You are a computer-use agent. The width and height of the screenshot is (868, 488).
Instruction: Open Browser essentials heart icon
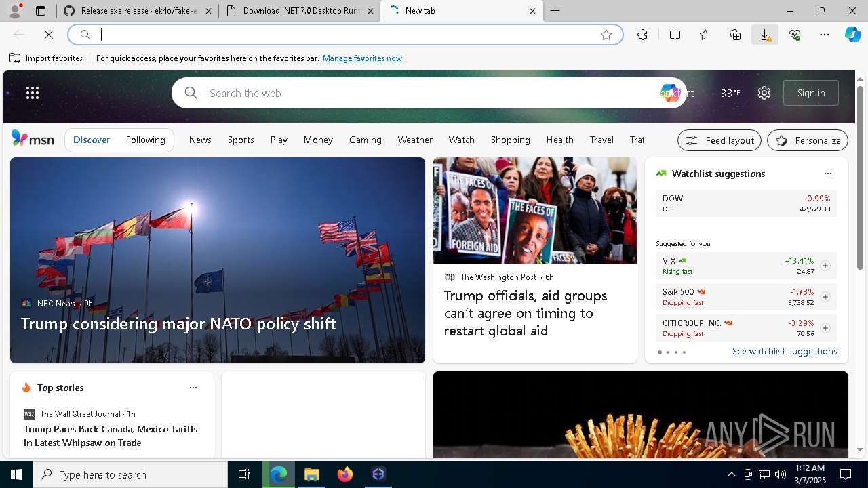pyautogui.click(x=795, y=35)
